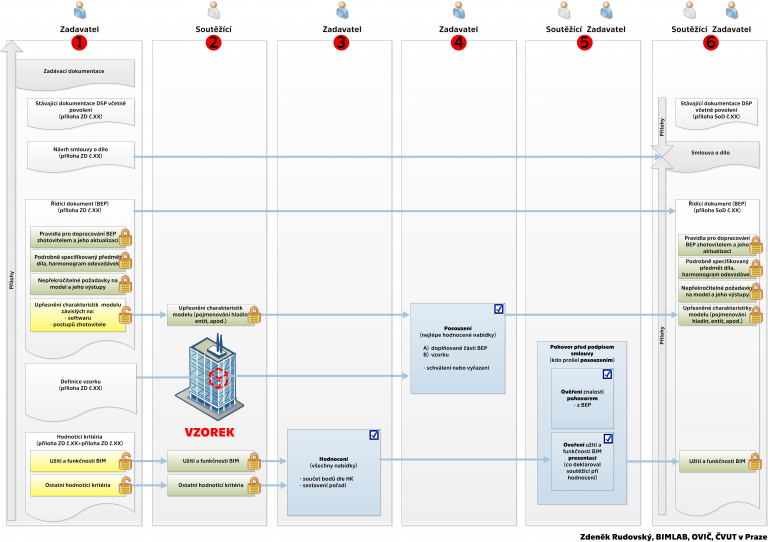This screenshot has height=542, width=768.
Task: Select the Zadavatel heading above step 4
Action: 458,30
